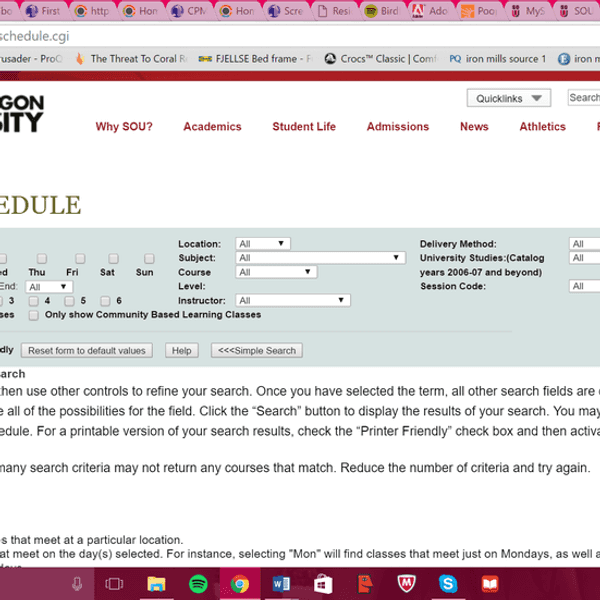Toggle the Fri day checkbox
The width and height of the screenshot is (600, 600).
[80, 259]
